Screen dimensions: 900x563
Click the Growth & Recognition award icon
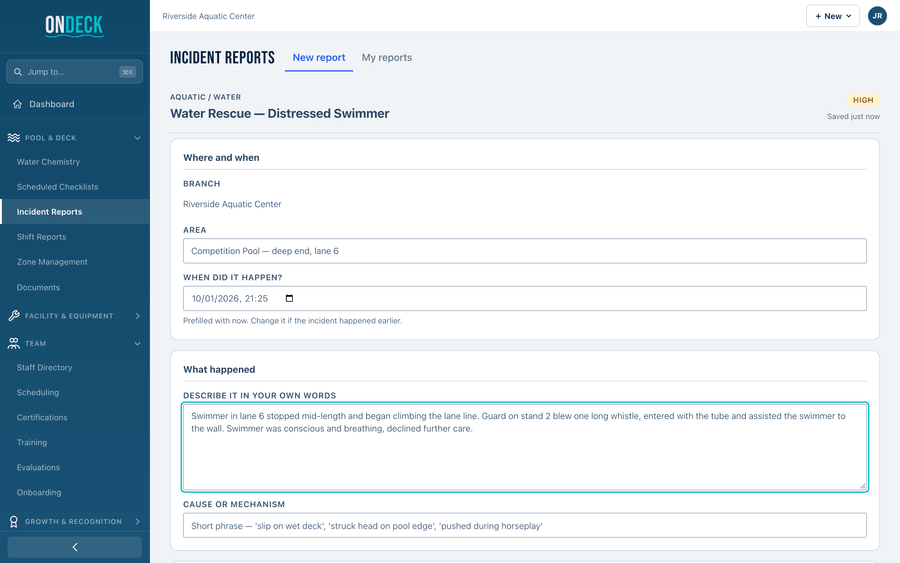pyautogui.click(x=14, y=521)
